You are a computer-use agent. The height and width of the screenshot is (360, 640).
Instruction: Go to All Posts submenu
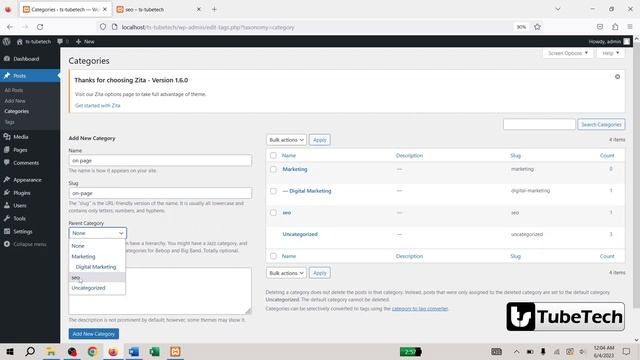coord(14,90)
